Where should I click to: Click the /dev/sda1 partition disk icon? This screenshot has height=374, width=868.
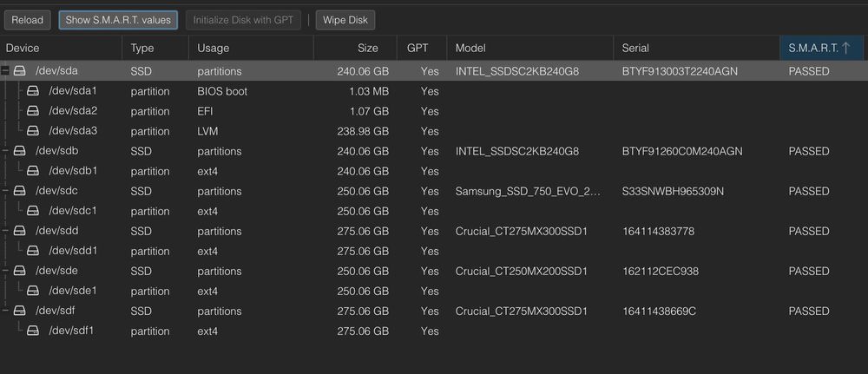click(x=33, y=91)
